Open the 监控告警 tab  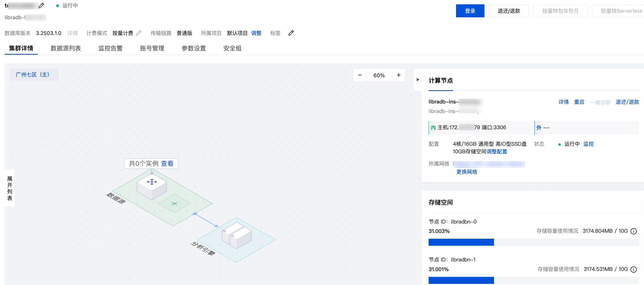click(110, 48)
